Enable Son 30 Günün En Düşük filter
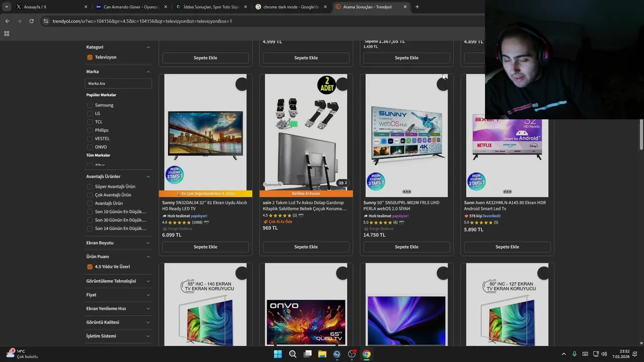 (x=90, y=220)
